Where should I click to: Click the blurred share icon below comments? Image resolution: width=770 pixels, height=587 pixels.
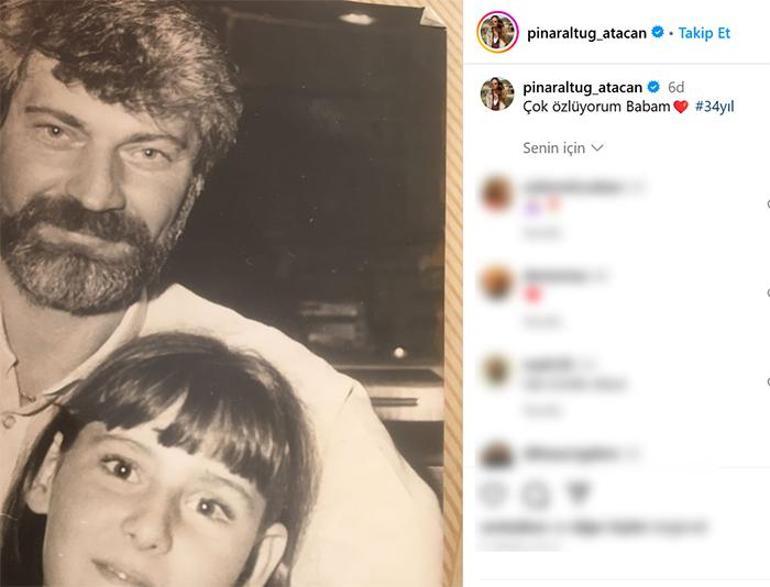click(x=578, y=493)
